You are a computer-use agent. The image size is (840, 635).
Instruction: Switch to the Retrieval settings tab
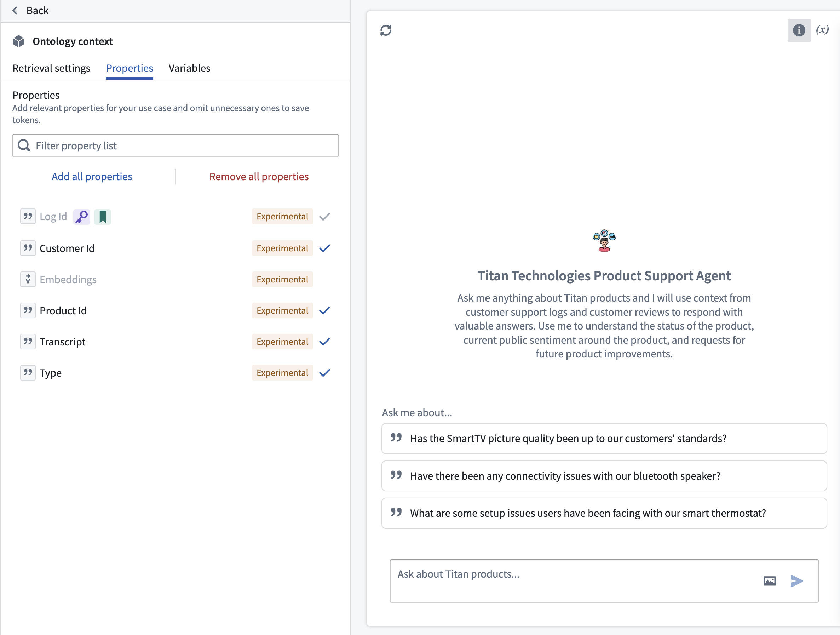(51, 68)
